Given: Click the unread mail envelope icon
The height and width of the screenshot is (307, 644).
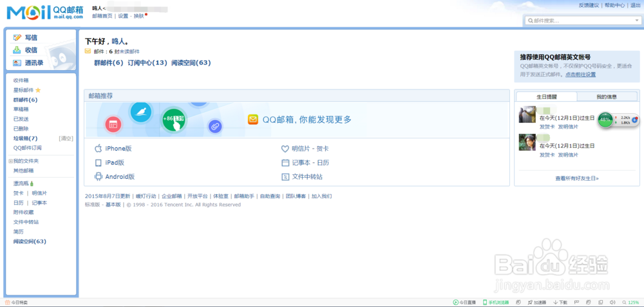Looking at the screenshot, I should coord(88,51).
